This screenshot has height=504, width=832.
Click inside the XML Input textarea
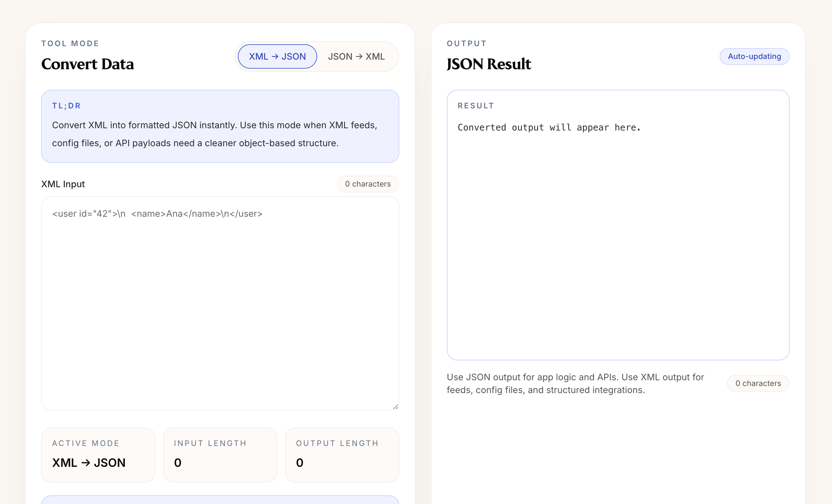(220, 304)
